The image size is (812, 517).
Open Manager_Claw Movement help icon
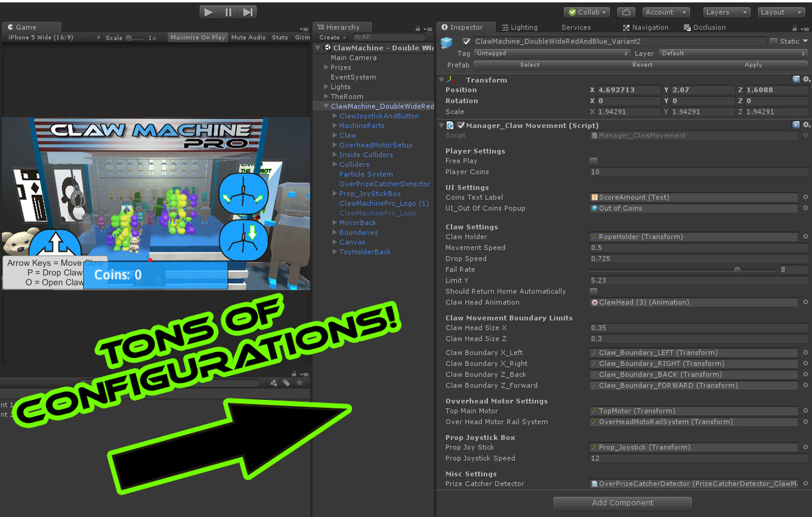point(796,125)
